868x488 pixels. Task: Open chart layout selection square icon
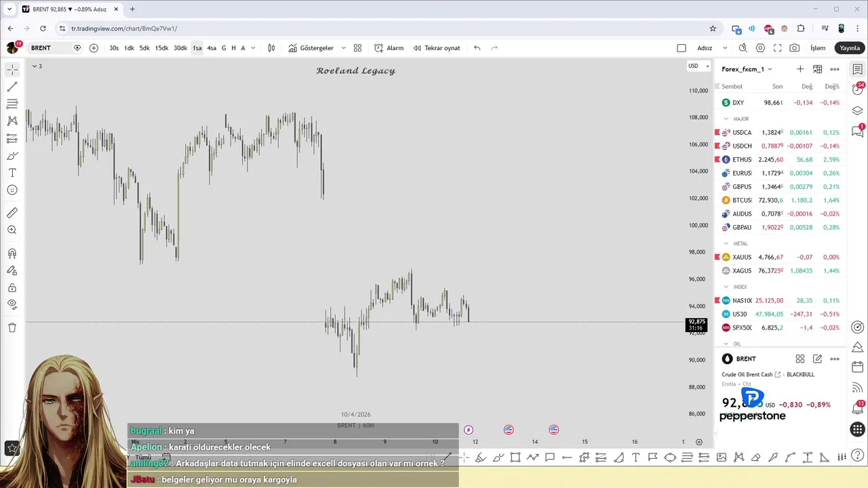[682, 48]
